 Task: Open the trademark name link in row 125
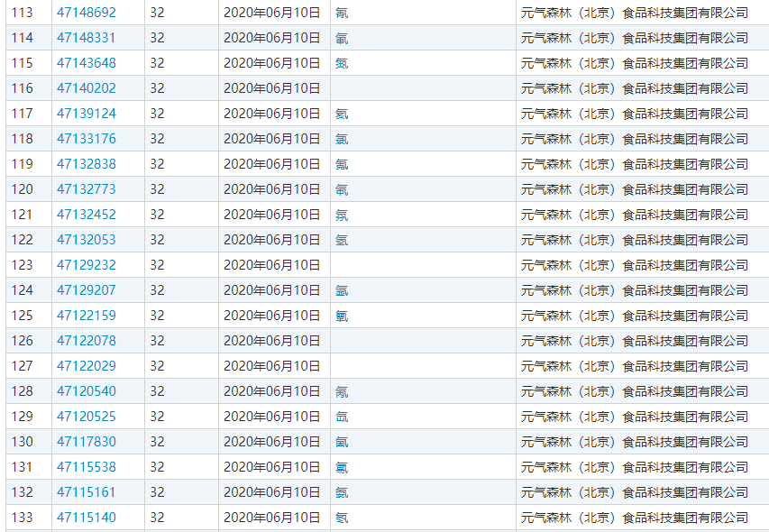[342, 316]
